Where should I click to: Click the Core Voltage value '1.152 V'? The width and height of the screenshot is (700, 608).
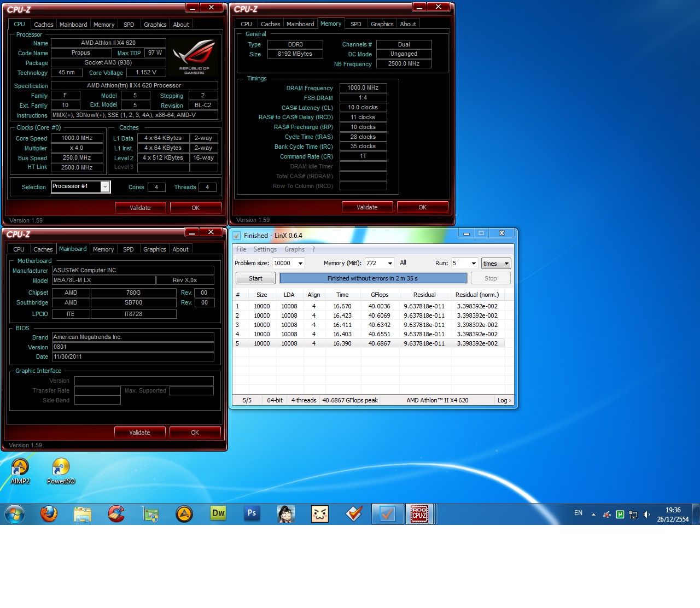(146, 72)
